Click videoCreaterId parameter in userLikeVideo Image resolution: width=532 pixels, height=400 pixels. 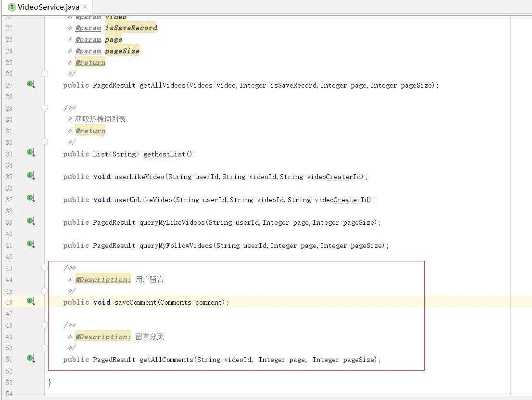pos(335,177)
